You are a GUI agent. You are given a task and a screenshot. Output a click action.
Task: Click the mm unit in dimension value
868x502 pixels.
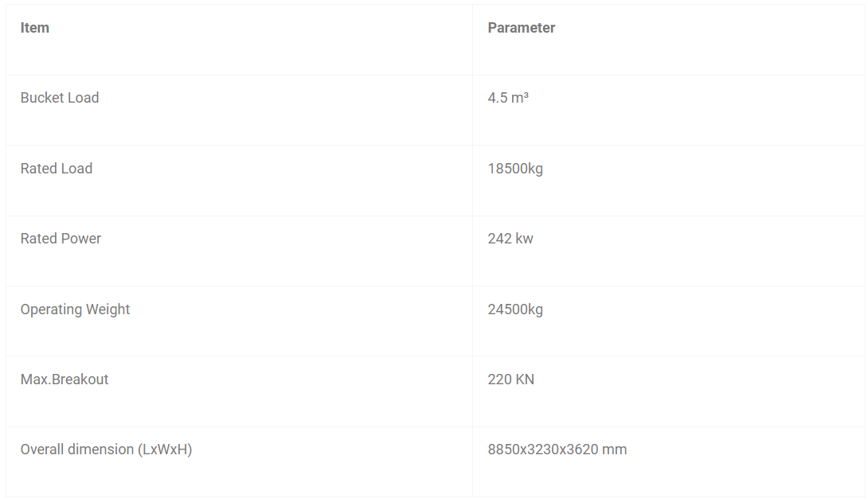(x=615, y=449)
